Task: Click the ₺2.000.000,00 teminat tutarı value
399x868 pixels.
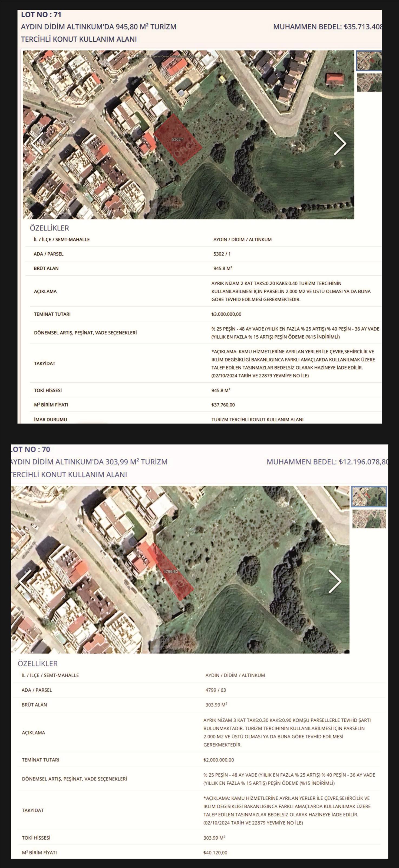Action: [219, 760]
